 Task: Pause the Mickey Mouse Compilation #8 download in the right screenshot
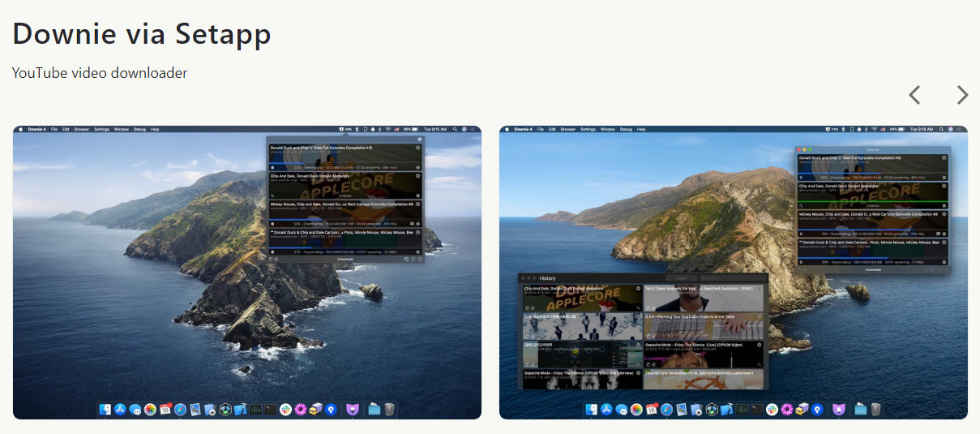(x=802, y=234)
